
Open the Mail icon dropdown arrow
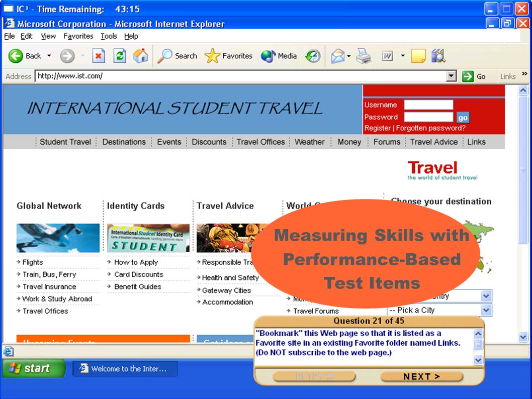[x=349, y=56]
